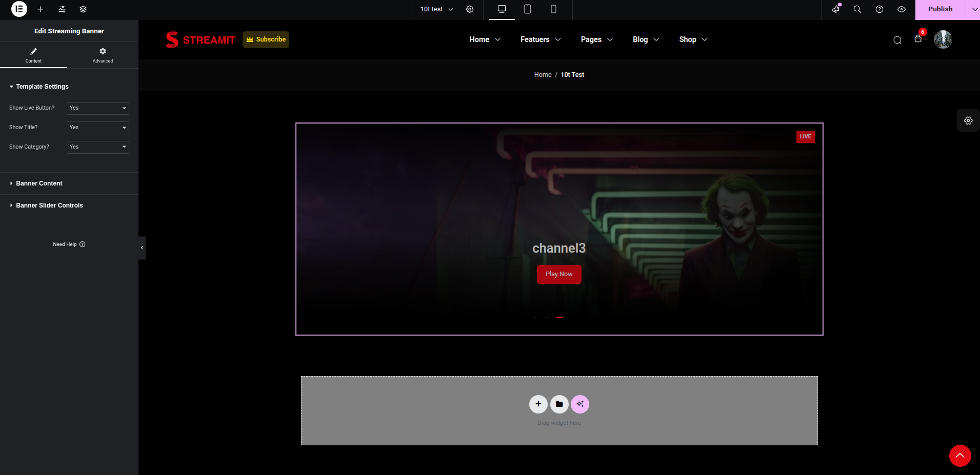
Task: Open page settings gear beside 10t test
Action: (470, 9)
